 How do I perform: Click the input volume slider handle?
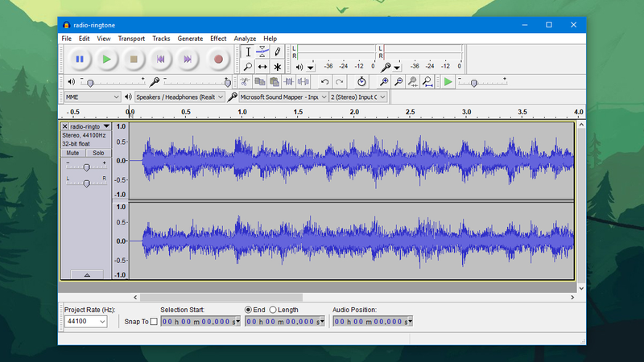(x=228, y=83)
